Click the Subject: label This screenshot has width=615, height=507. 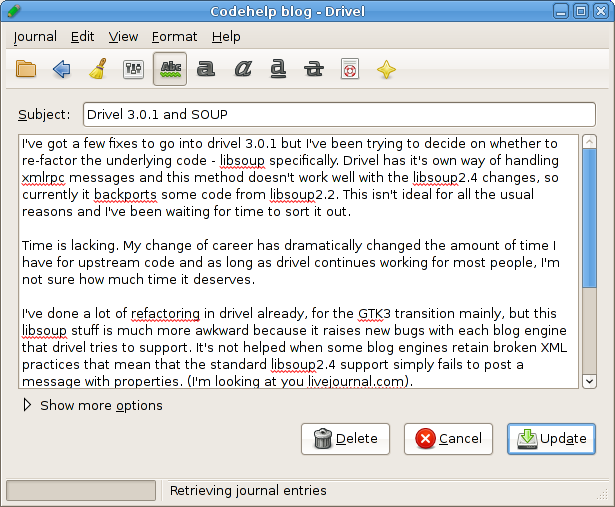click(x=44, y=114)
